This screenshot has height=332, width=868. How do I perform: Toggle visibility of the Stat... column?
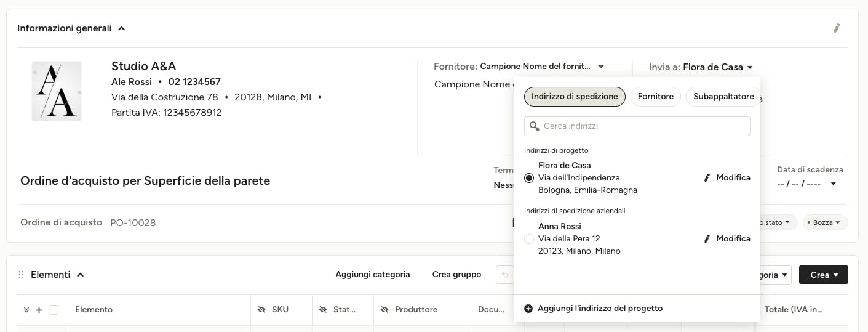click(322, 310)
